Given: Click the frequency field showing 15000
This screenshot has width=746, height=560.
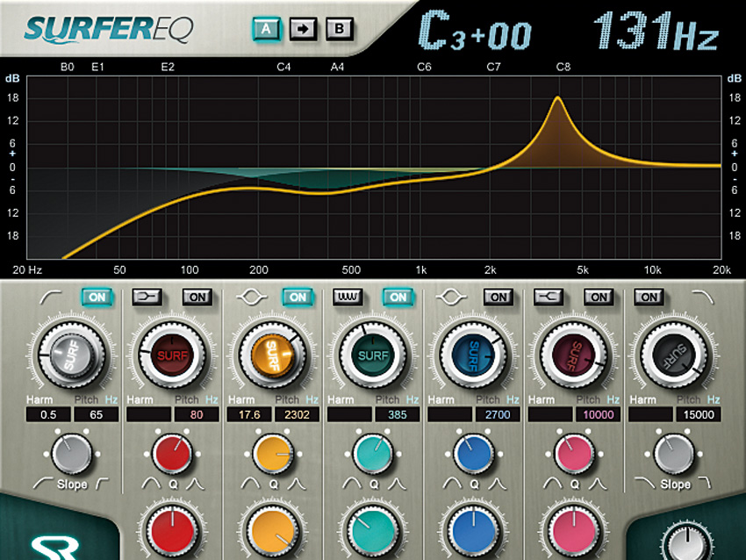Looking at the screenshot, I should (699, 414).
